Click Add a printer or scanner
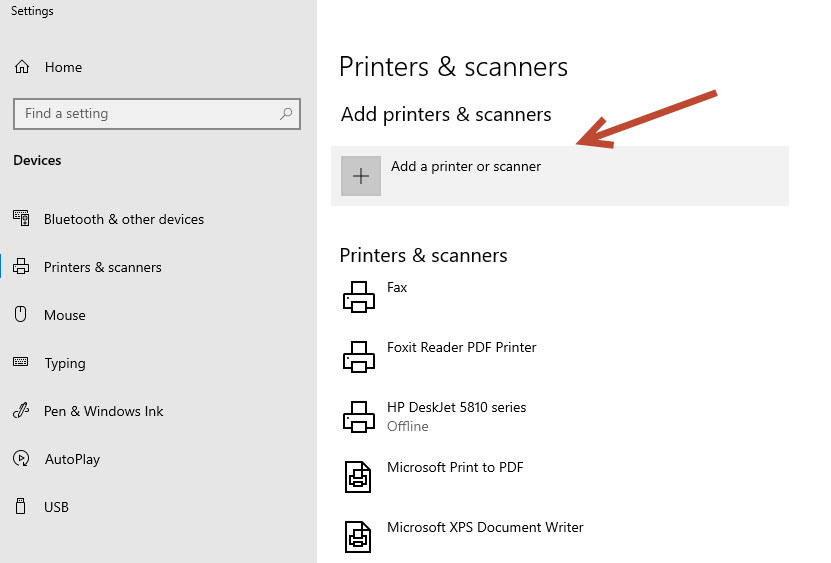Viewport: 831px width, 563px height. tap(560, 176)
